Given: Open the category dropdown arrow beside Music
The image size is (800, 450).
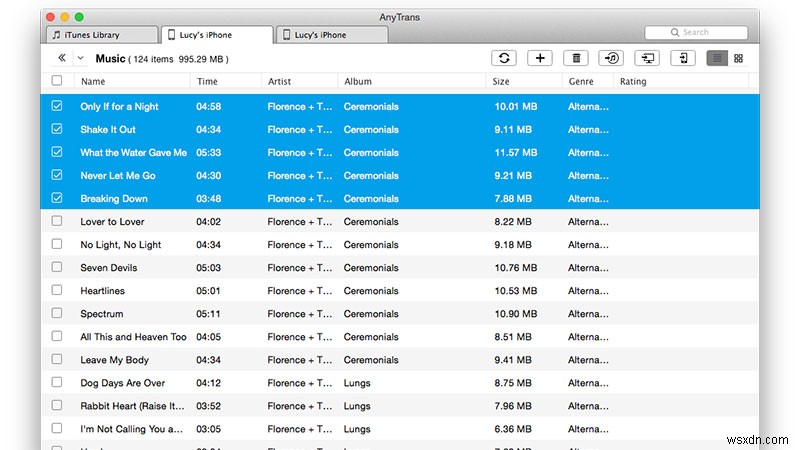Looking at the screenshot, I should 81,58.
